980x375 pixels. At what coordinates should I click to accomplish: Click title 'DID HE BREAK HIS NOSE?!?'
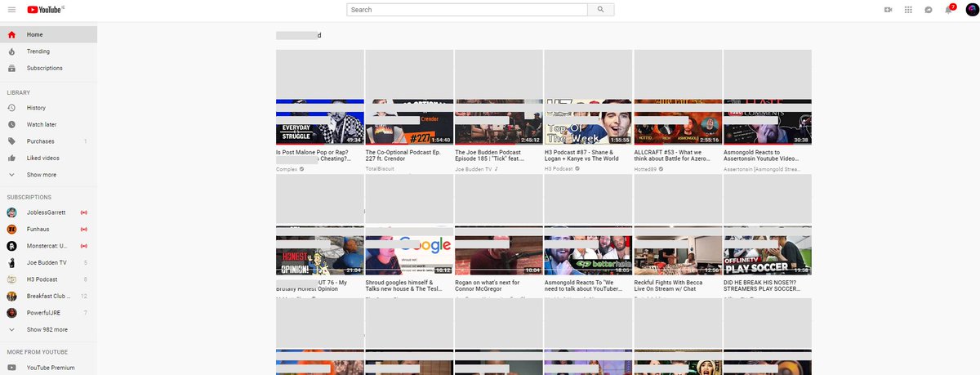click(x=764, y=285)
